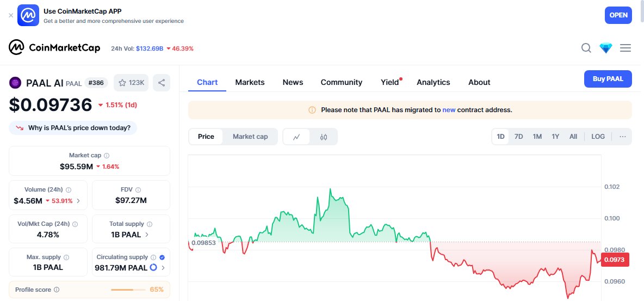Open the hamburger menu
644x301 pixels.
pyautogui.click(x=626, y=48)
